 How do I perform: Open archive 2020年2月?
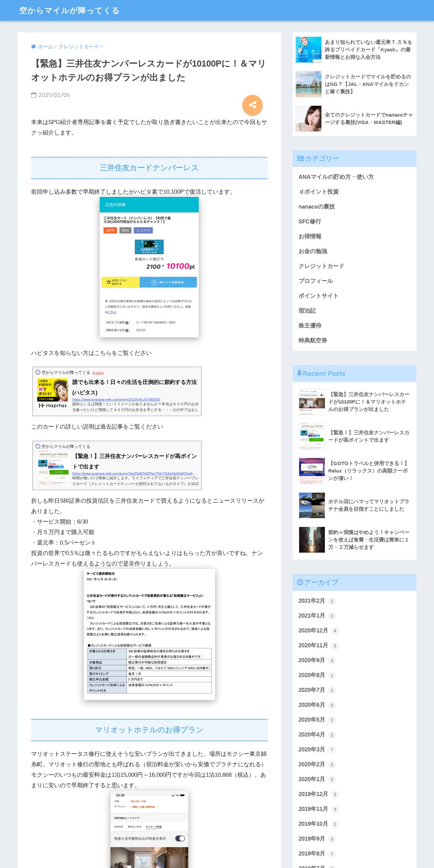[x=311, y=764]
